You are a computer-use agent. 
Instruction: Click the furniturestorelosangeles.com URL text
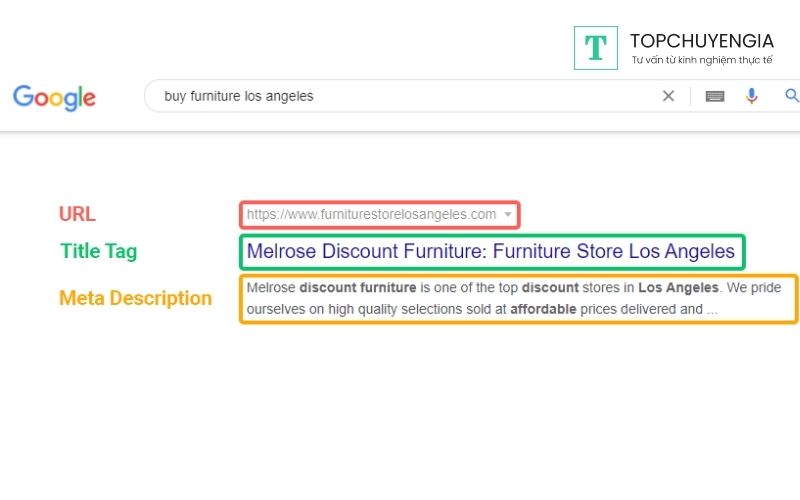point(371,214)
